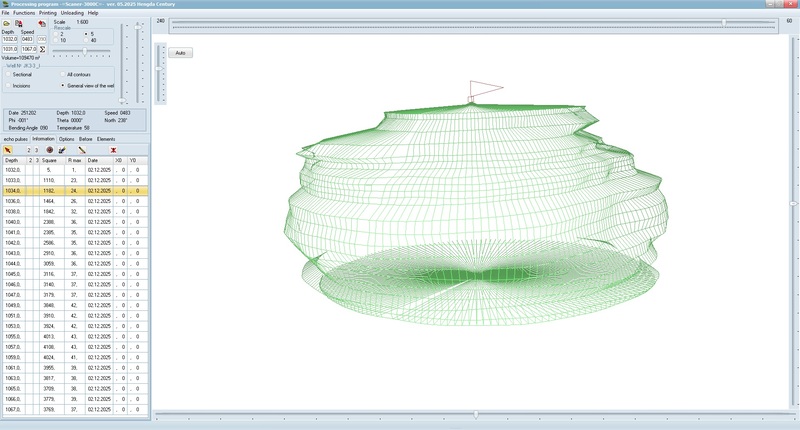
Task: Click the save document icon beside folder
Action: coord(20,23)
